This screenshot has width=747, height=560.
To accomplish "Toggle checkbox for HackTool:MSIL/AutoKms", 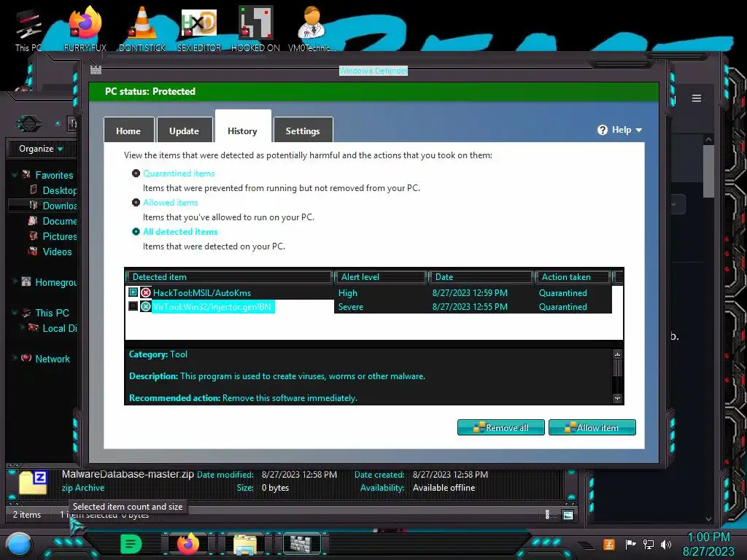I will pos(133,292).
